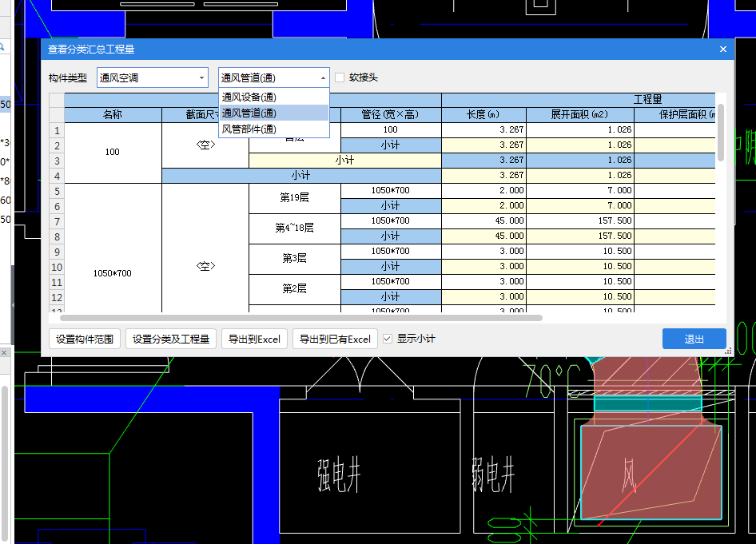
Task: Click the 小计 cell in row 4
Action: click(x=301, y=176)
